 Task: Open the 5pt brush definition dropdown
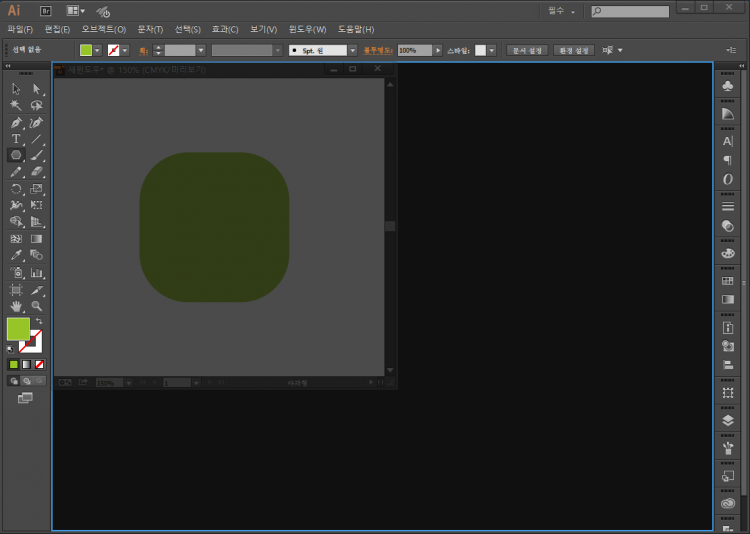coord(352,50)
